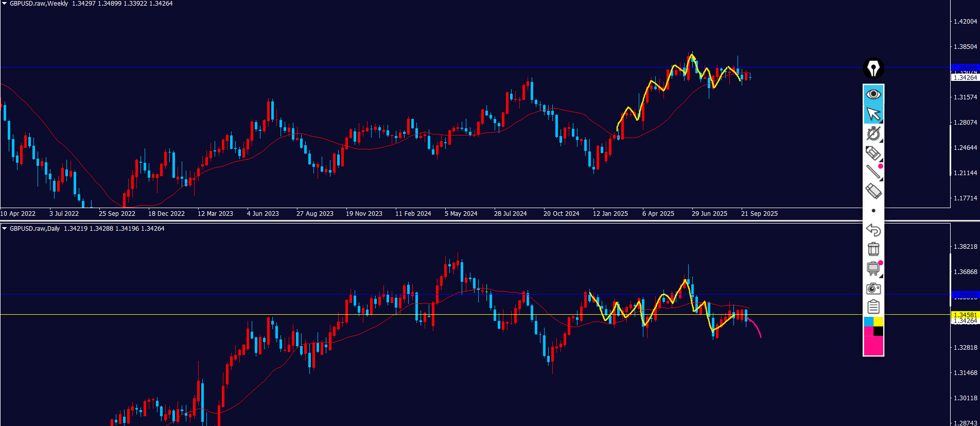
Task: Click the brush size dot
Action: point(873,211)
